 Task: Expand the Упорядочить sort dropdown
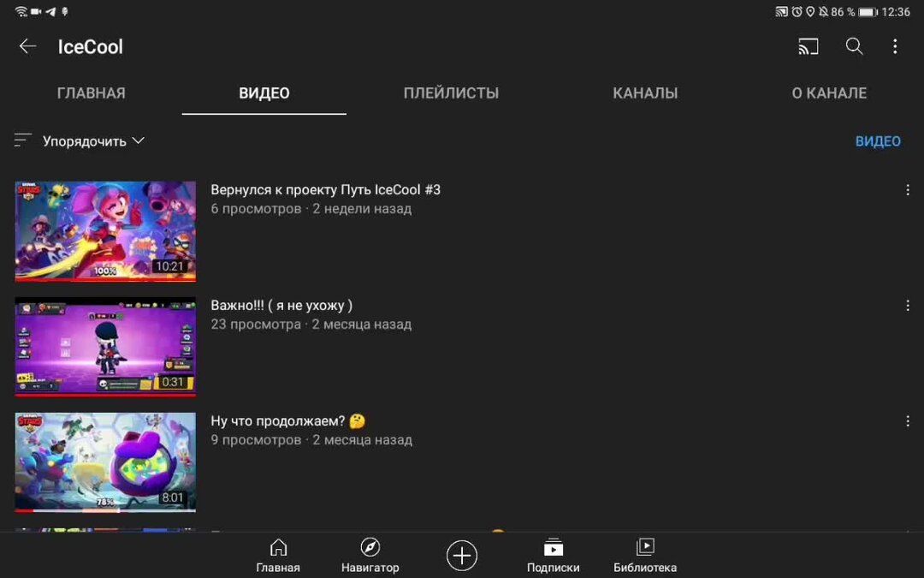pos(93,141)
